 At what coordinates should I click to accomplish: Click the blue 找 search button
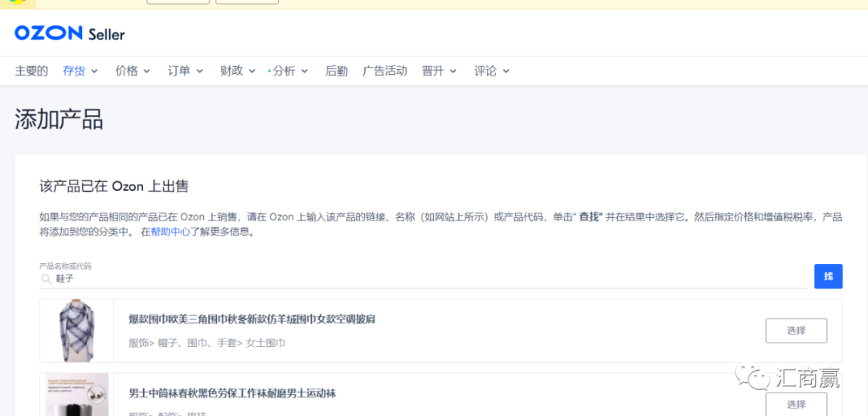828,276
